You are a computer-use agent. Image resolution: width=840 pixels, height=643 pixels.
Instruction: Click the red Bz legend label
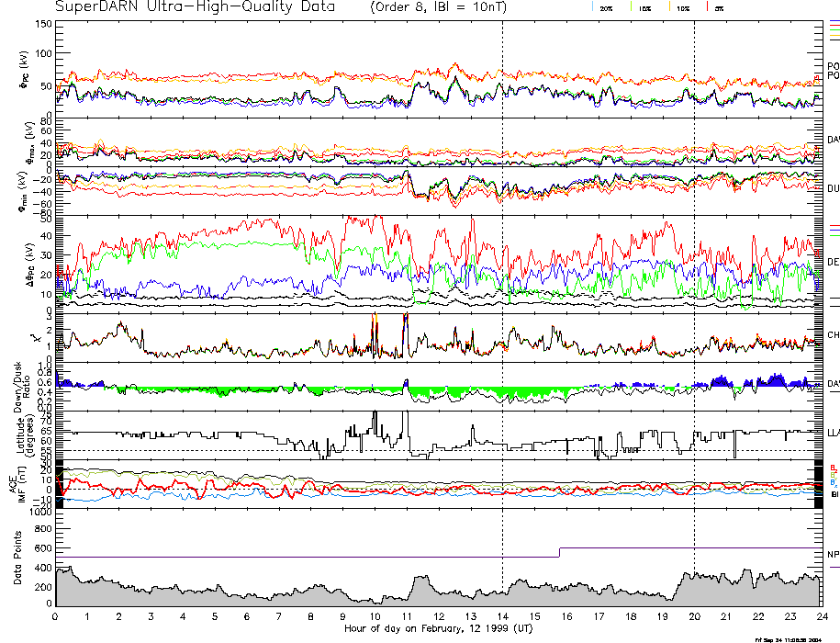[x=833, y=467]
